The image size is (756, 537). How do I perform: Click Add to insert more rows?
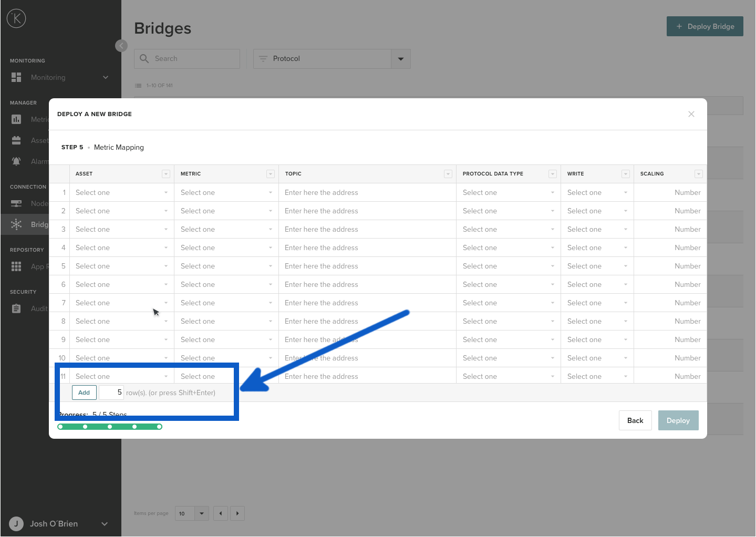point(84,393)
